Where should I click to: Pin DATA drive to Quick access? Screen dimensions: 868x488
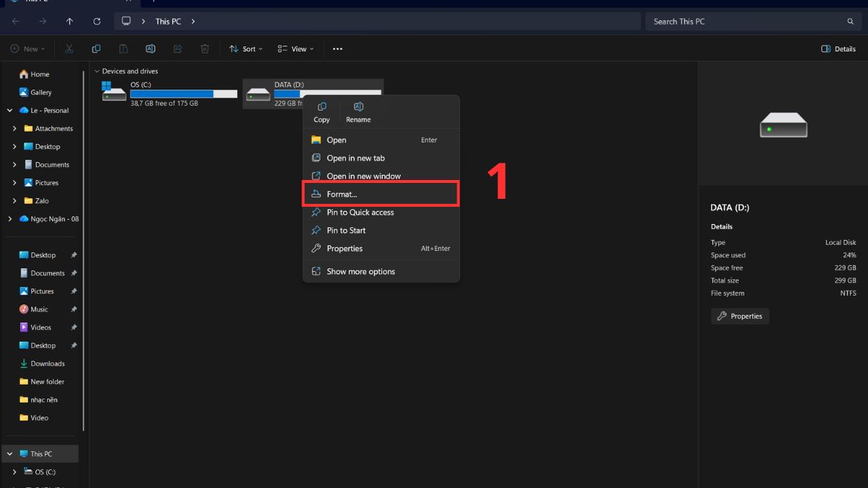point(359,212)
